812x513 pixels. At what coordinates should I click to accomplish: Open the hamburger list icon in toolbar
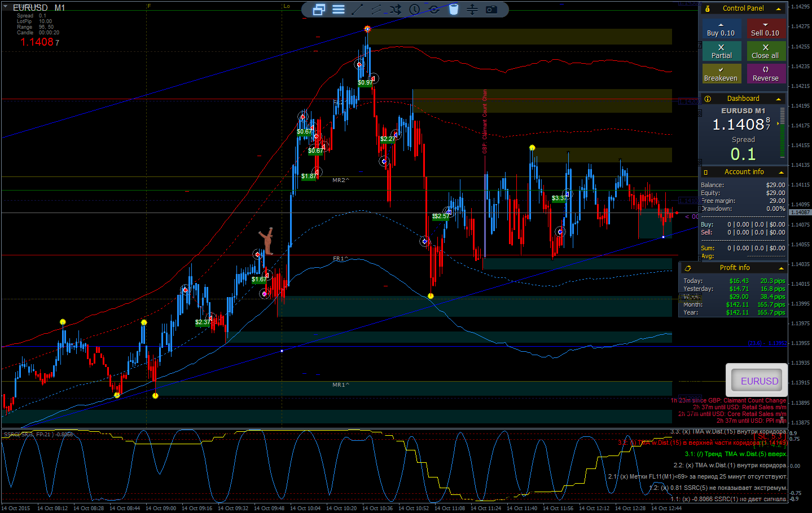[339, 10]
